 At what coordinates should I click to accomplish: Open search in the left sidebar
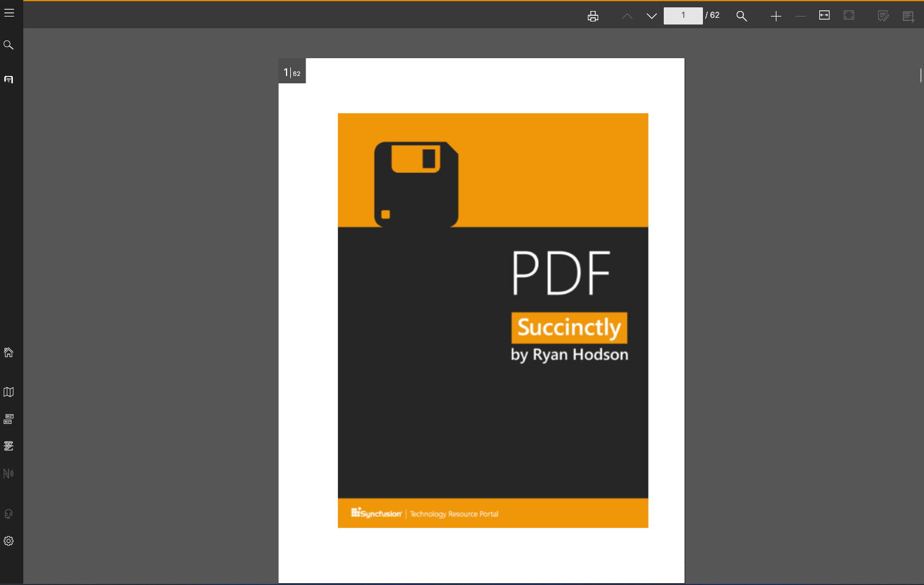(x=9, y=45)
